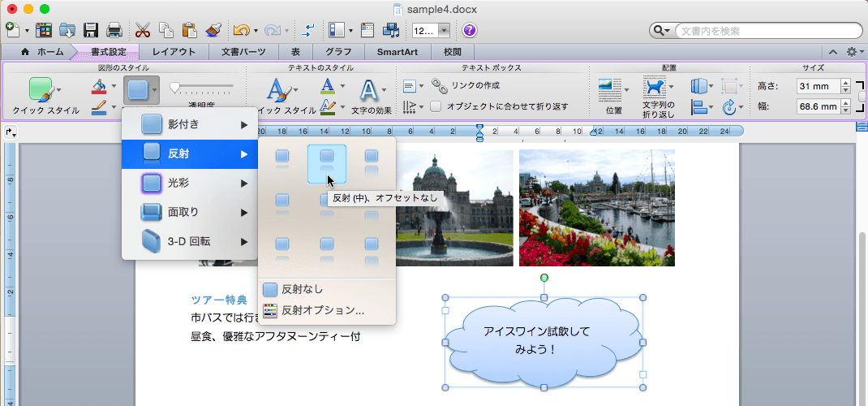The width and height of the screenshot is (868, 406).
Task: Click the Format Painter brush icon
Action: 213,31
